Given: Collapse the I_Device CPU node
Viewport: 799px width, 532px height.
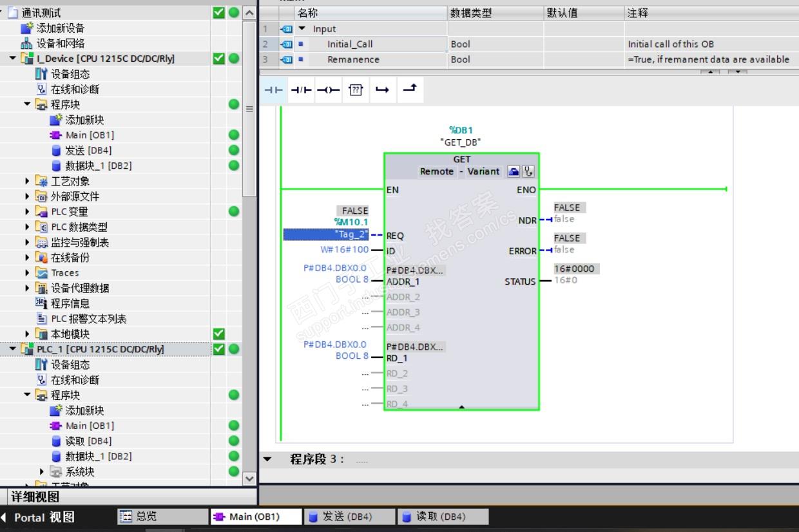Looking at the screenshot, I should pos(13,59).
